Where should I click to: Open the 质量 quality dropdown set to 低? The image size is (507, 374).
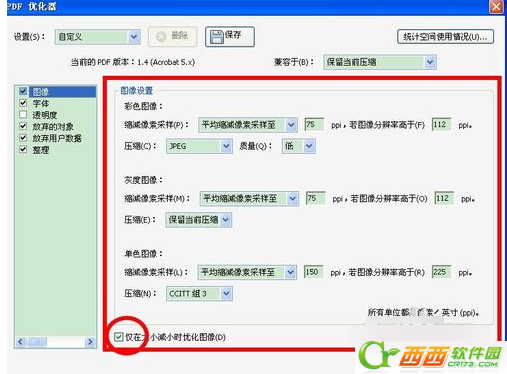click(298, 146)
